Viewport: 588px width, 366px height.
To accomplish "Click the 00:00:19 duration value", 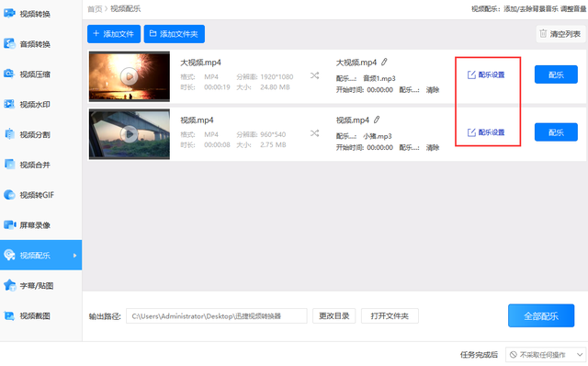I will click(x=217, y=87).
